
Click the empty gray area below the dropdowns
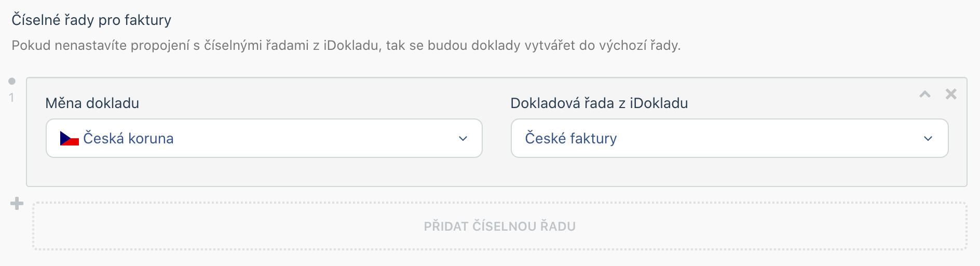coord(497,172)
